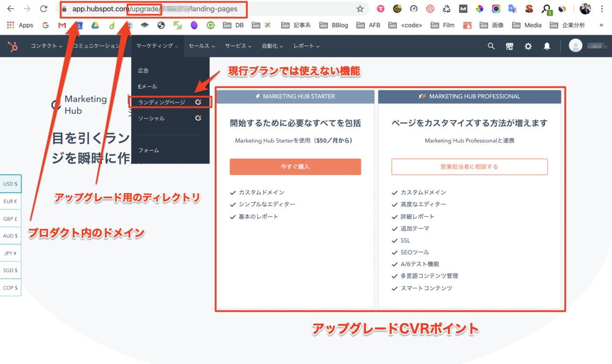Click the スマートコンテンツ feature text

click(x=426, y=289)
